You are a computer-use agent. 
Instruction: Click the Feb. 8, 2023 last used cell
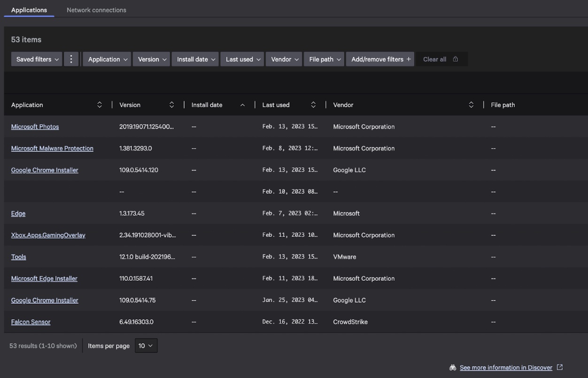point(290,149)
